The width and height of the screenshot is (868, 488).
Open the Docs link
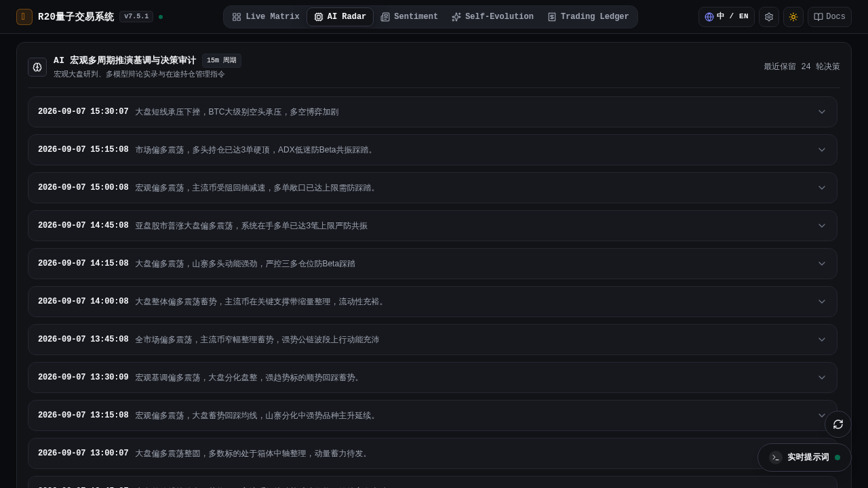829,17
